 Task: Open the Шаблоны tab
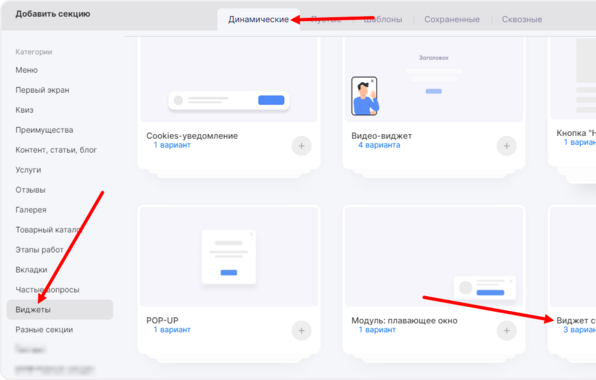(x=383, y=19)
